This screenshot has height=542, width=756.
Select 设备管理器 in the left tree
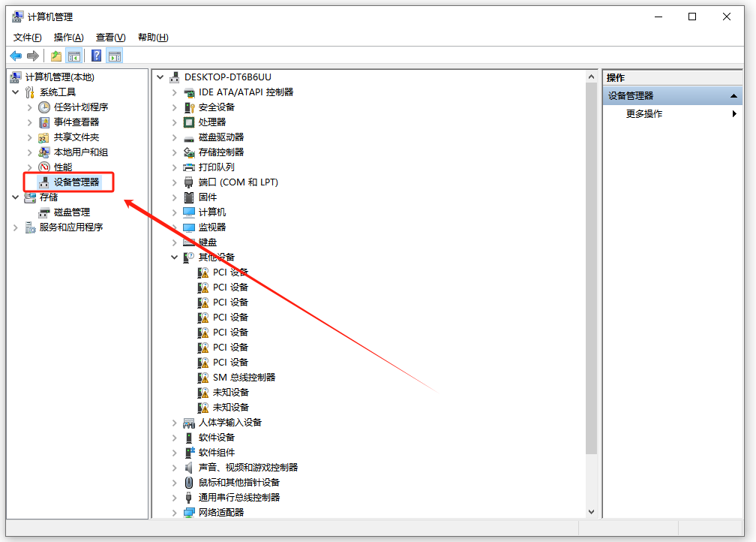coord(76,182)
